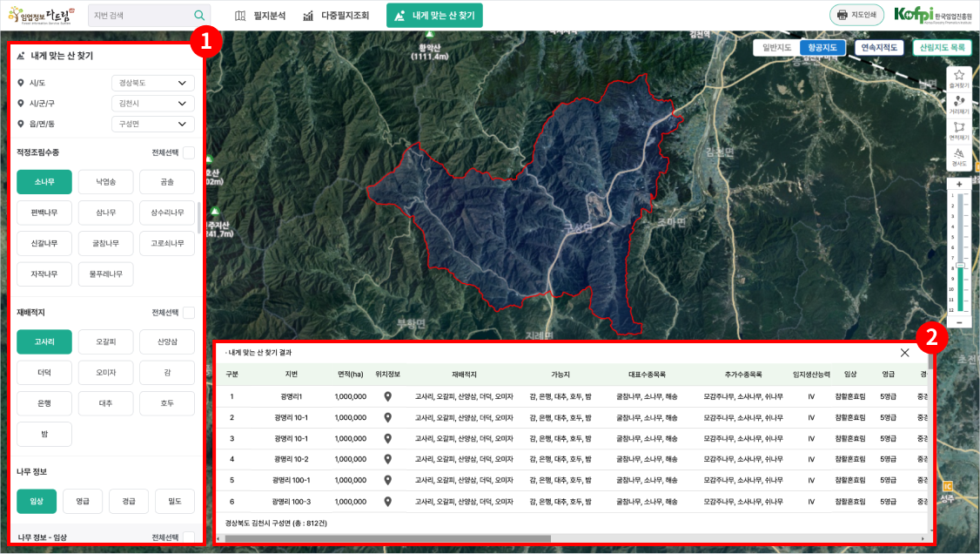The height and width of the screenshot is (554, 980).
Task: Click the 면적(ha) column header
Action: coord(350,375)
